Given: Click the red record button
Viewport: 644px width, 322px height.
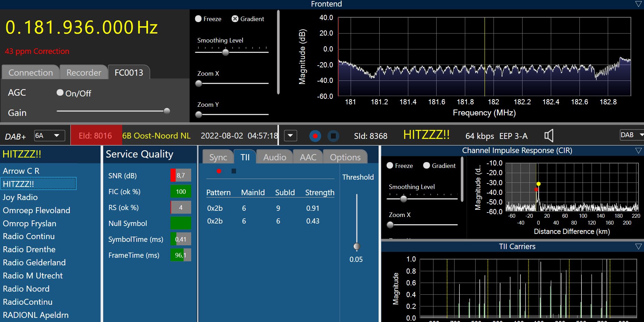Looking at the screenshot, I should 315,136.
